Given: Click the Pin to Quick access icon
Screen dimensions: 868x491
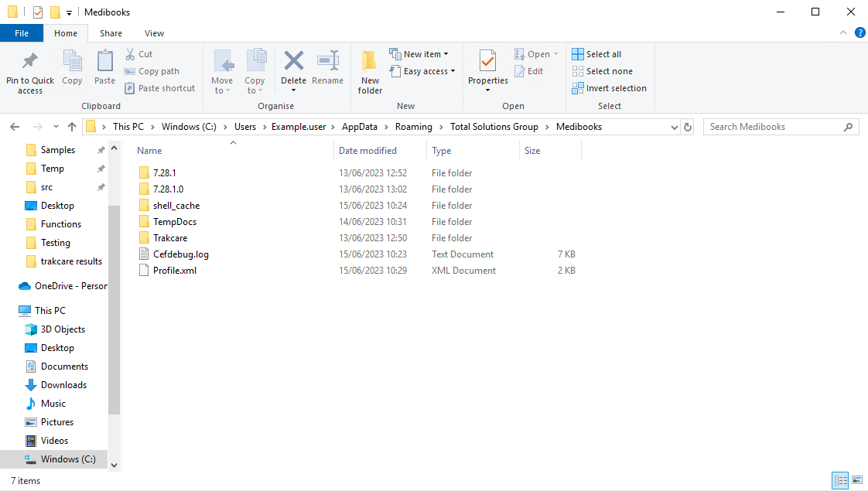Looking at the screenshot, I should [30, 62].
